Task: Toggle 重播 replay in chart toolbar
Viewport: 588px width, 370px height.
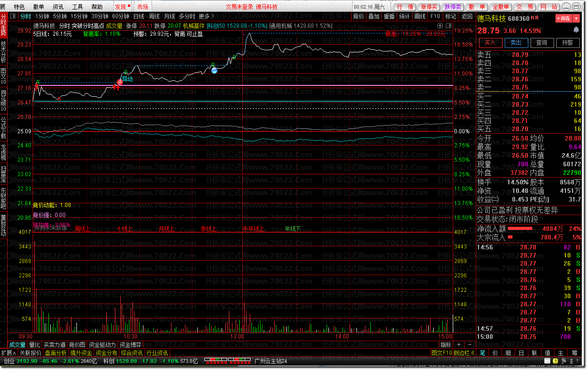Action: pos(389,16)
